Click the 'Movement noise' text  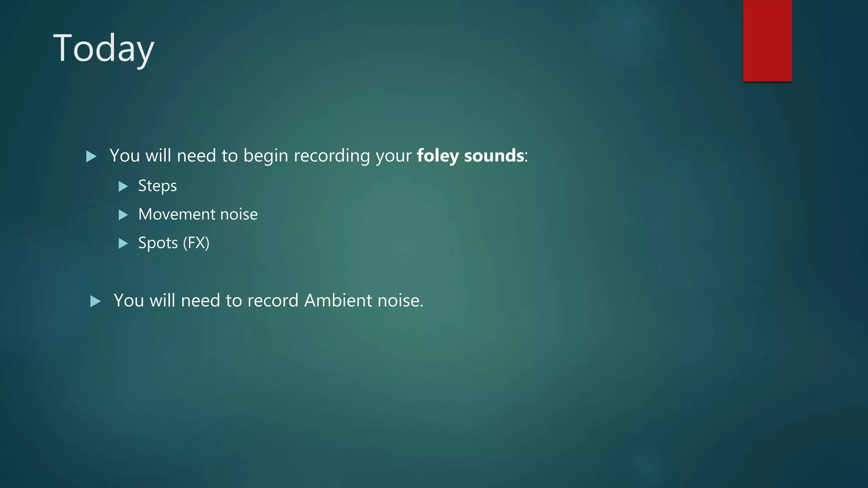[198, 214]
